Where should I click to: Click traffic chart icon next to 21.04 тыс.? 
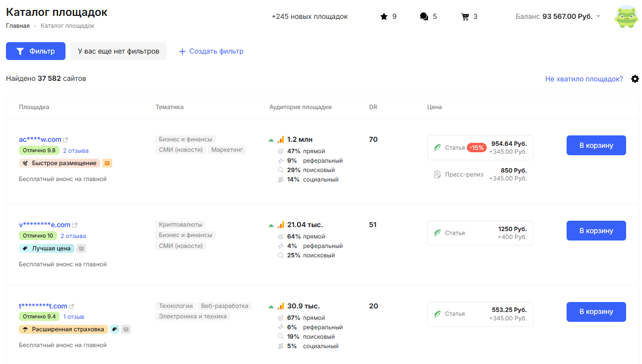[281, 225]
